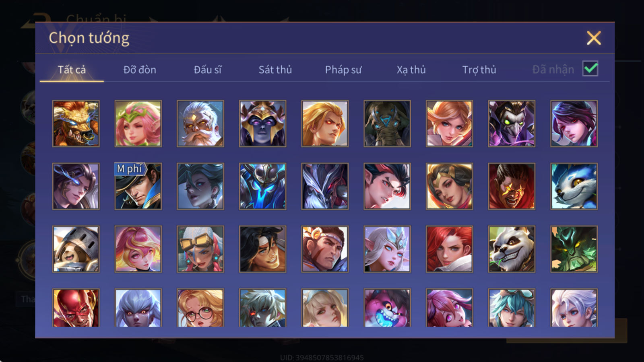The height and width of the screenshot is (362, 644).
Task: Show the 'Pháp sư' hero category
Action: click(x=343, y=70)
